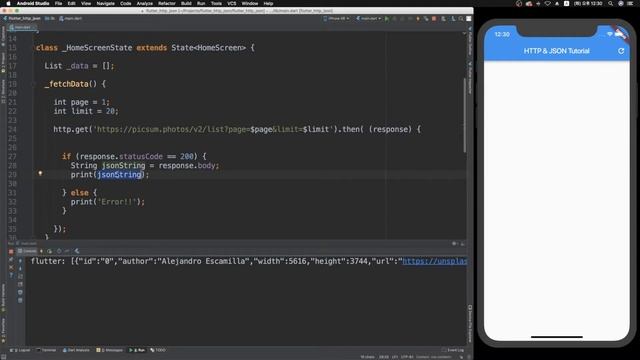Click the Run panel hot reload lightning icon

click(x=41, y=251)
